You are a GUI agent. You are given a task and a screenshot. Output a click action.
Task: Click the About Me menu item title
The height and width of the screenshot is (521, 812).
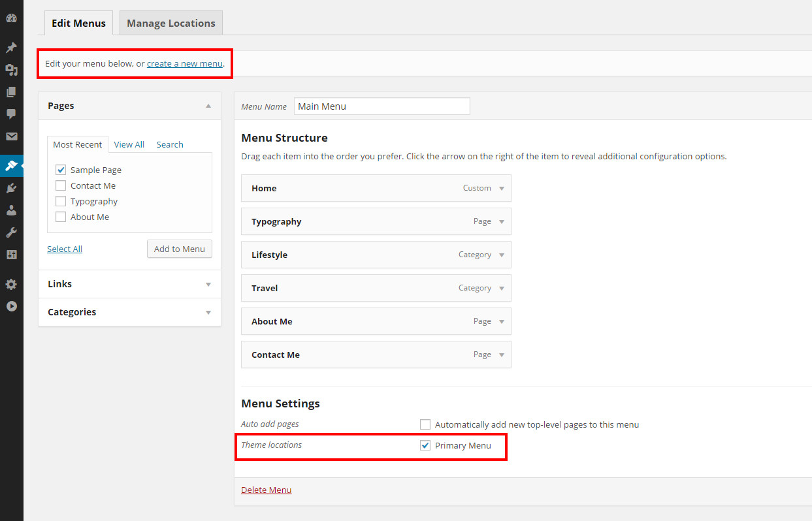coord(272,321)
